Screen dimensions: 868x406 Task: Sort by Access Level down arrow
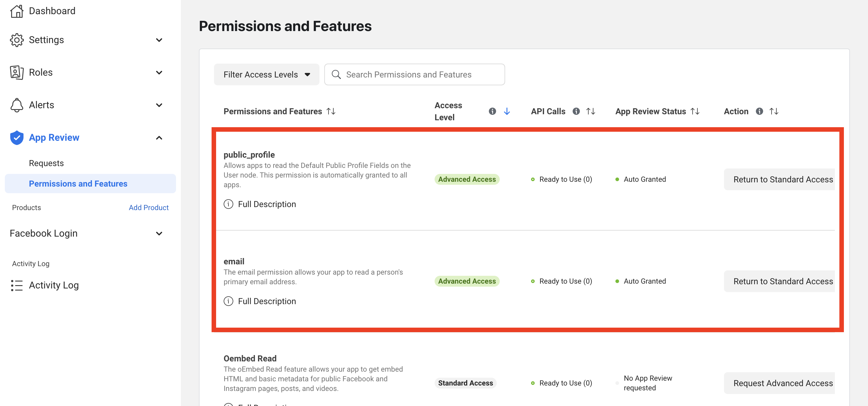[x=506, y=111]
